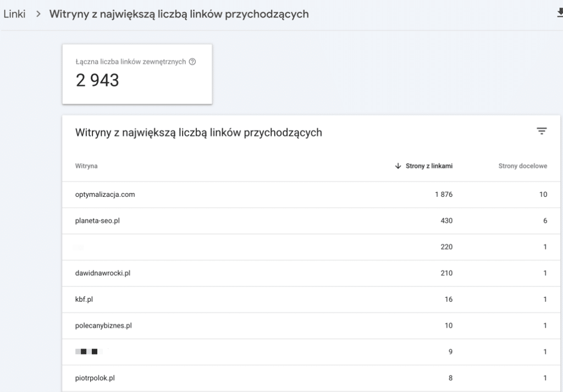Viewport: 563px width, 392px height.
Task: Click the Witryna column header
Action: coord(86,166)
